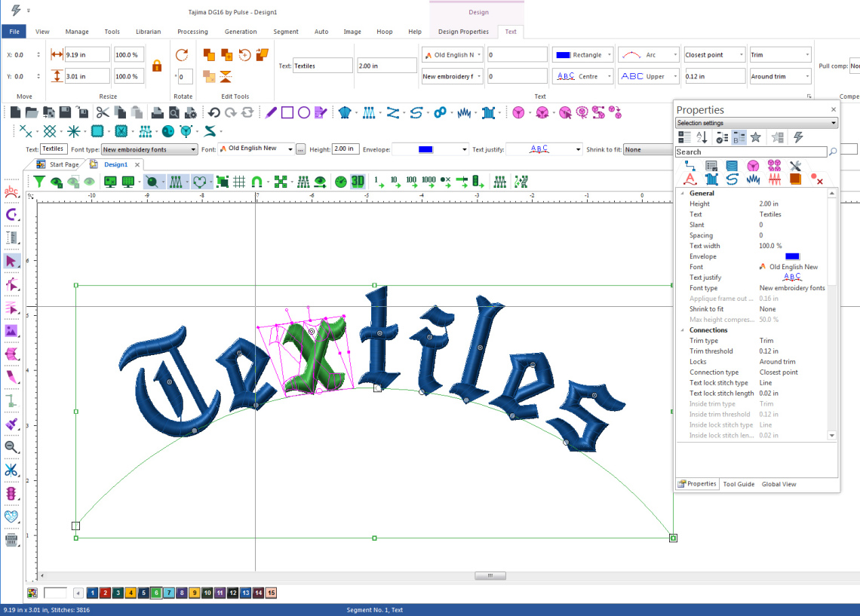Toggle the aspect ratio padlock

157,66
